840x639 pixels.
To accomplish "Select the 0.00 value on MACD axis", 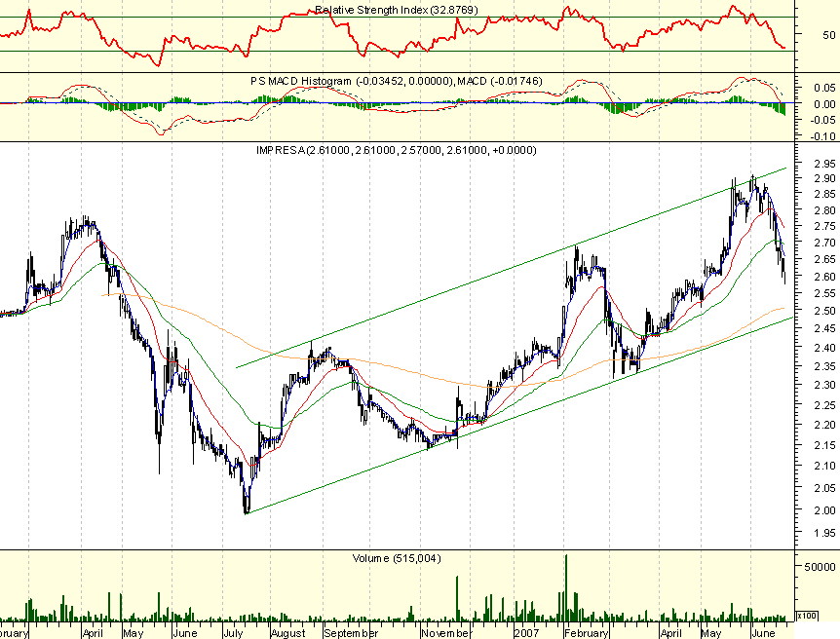I will [824, 104].
